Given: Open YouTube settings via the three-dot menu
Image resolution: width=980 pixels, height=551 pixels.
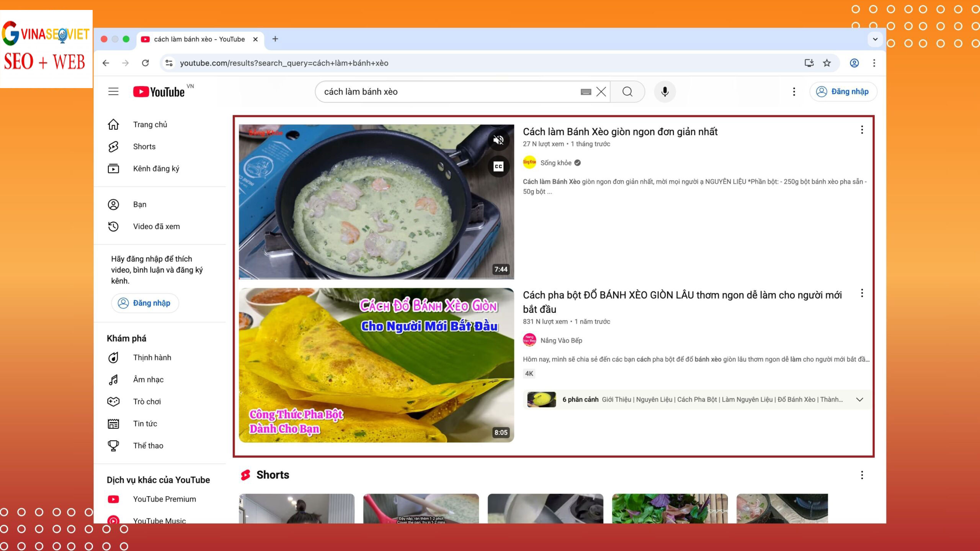Looking at the screenshot, I should click(x=794, y=92).
